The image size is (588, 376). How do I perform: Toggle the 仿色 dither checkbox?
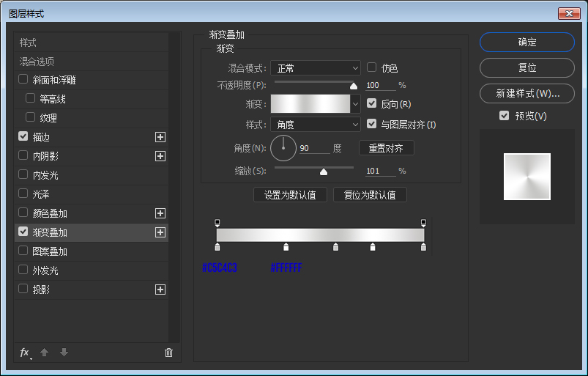pos(372,67)
